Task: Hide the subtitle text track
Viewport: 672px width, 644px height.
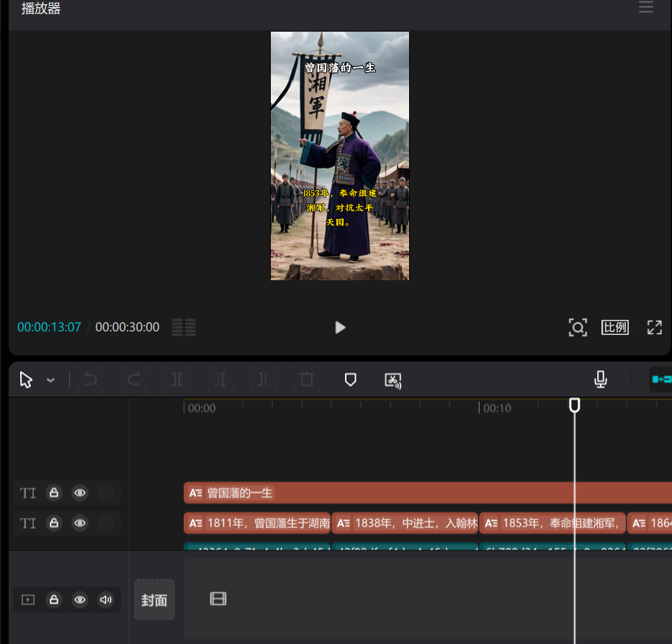Action: (x=80, y=523)
